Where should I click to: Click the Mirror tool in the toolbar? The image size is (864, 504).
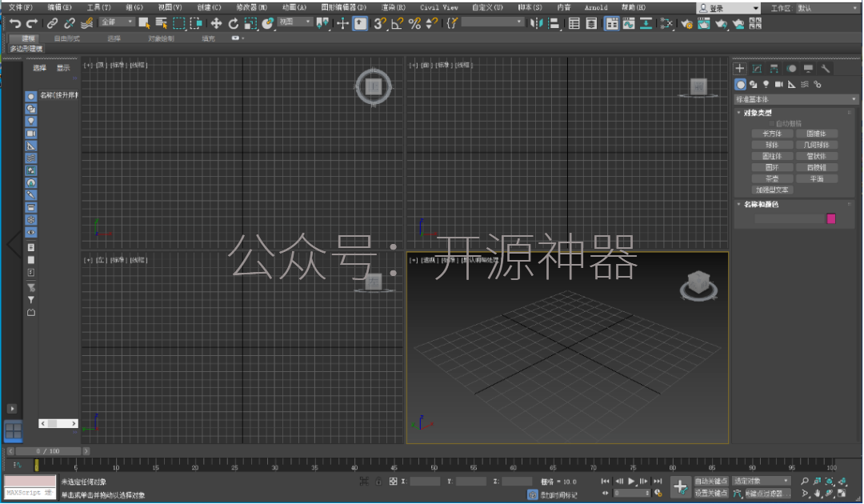click(x=536, y=23)
